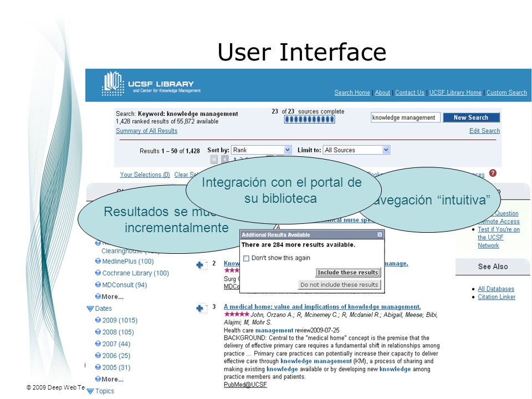The width and height of the screenshot is (532, 399).
Task: Open Contact Us header link
Action: pyautogui.click(x=410, y=93)
